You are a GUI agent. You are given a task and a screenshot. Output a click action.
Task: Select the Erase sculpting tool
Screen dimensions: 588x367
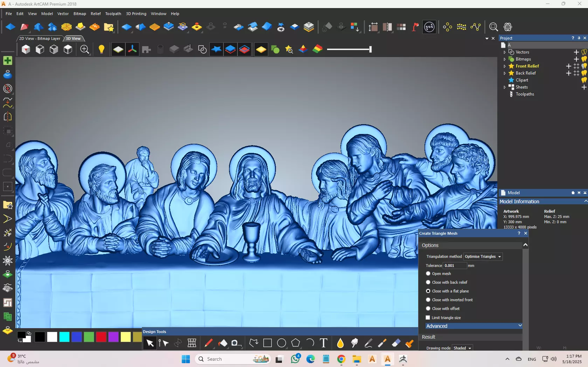click(x=396, y=343)
